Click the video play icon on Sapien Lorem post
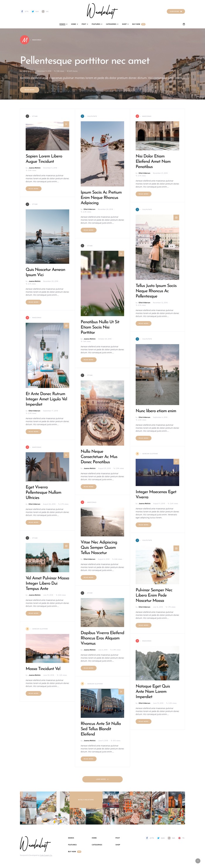205x868 pixels. click(x=66, y=124)
